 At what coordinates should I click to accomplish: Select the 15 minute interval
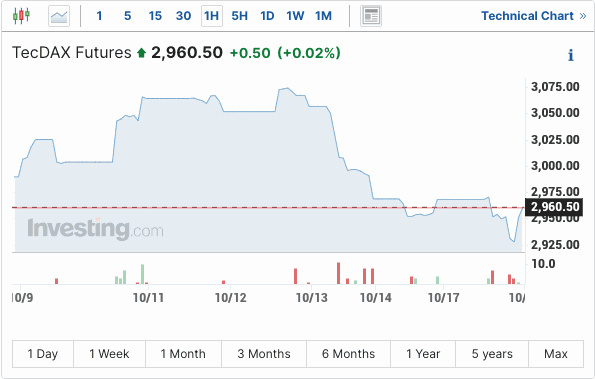[155, 16]
